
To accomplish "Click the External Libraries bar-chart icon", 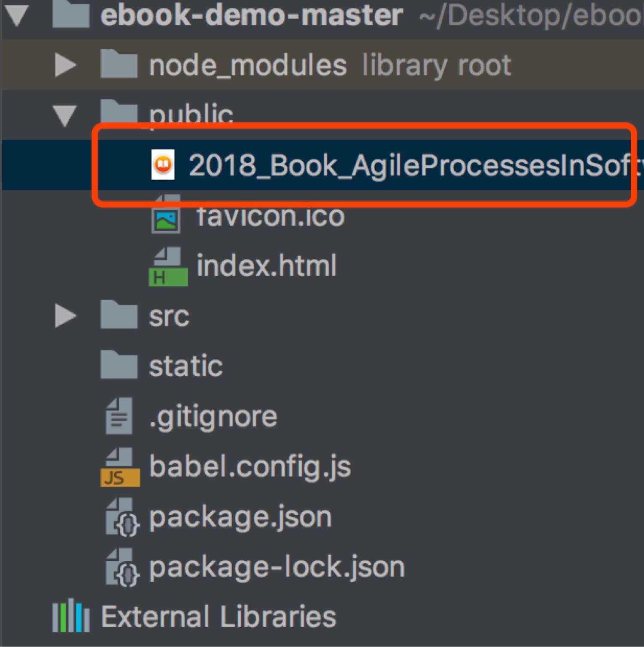I will 70,617.
